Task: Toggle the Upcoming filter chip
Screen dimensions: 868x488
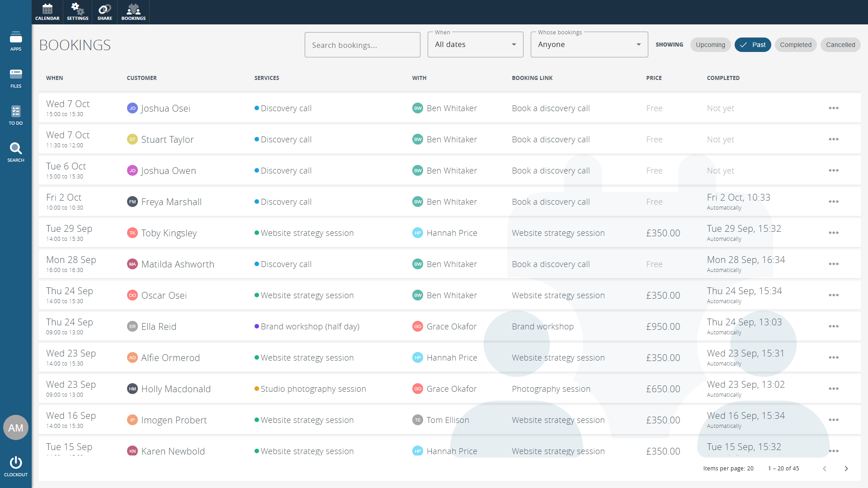Action: tap(710, 45)
